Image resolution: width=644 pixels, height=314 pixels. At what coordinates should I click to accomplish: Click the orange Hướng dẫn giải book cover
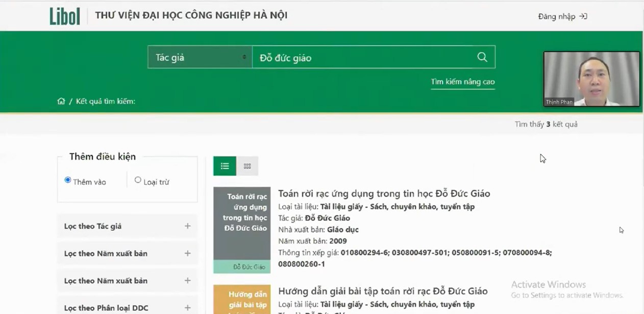pyautogui.click(x=242, y=300)
